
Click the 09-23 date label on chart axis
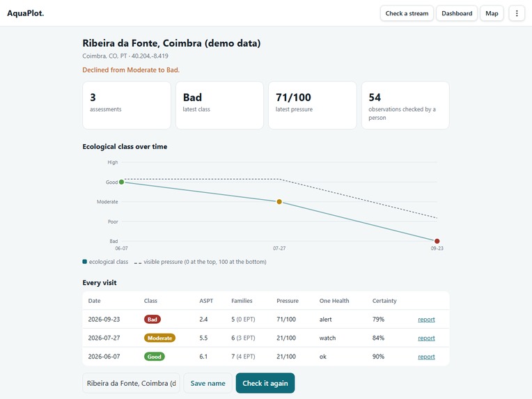(x=437, y=249)
